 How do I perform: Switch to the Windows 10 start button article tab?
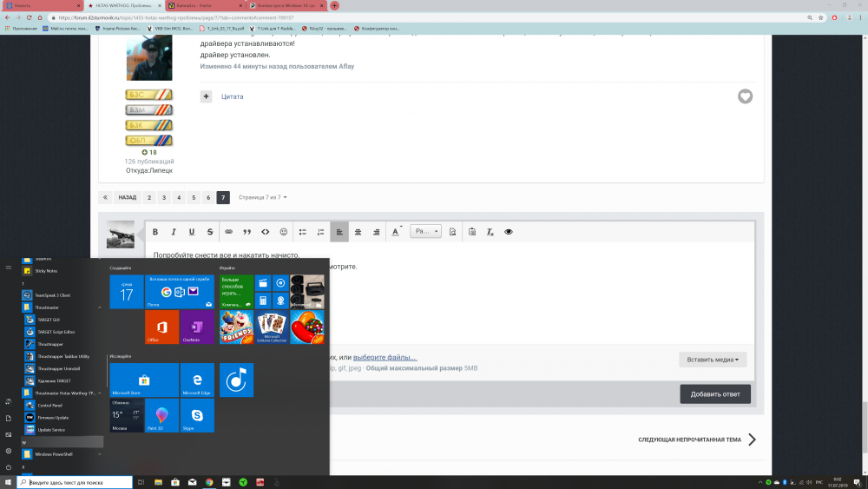tap(286, 5)
